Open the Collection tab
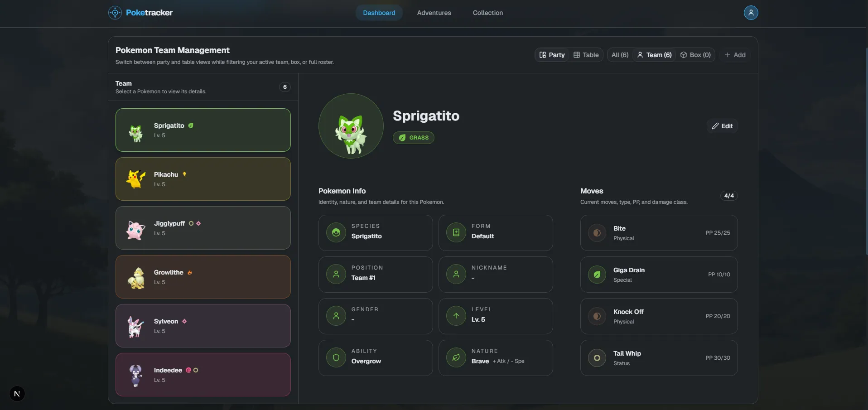 tap(488, 13)
